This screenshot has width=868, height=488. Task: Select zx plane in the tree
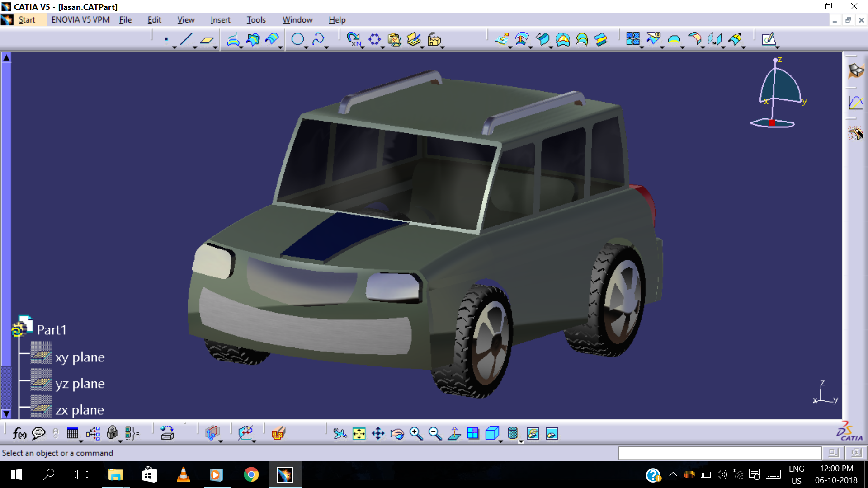(80, 410)
